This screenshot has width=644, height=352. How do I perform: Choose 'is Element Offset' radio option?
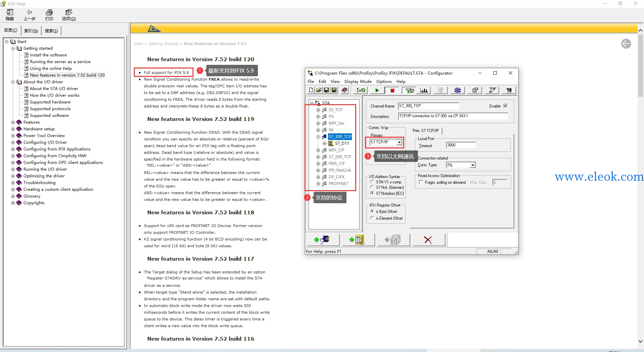pyautogui.click(x=372, y=218)
